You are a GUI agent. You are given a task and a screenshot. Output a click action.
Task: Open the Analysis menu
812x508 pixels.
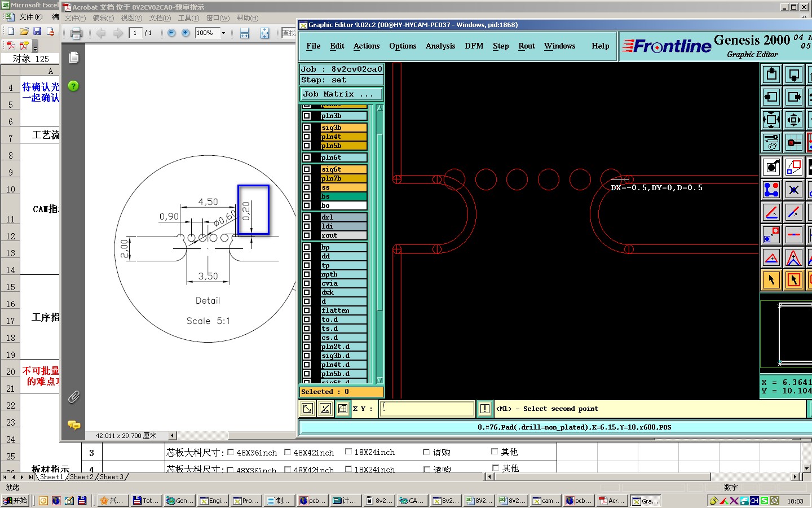pyautogui.click(x=440, y=46)
